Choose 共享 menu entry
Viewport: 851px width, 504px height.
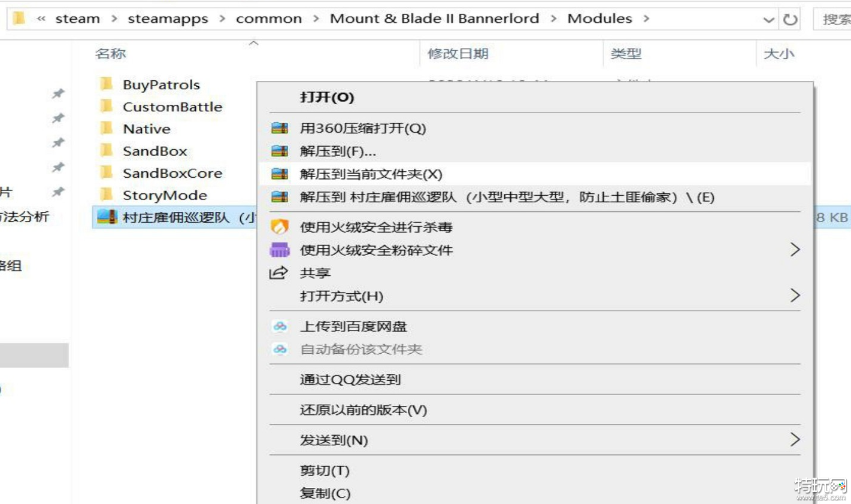(315, 273)
